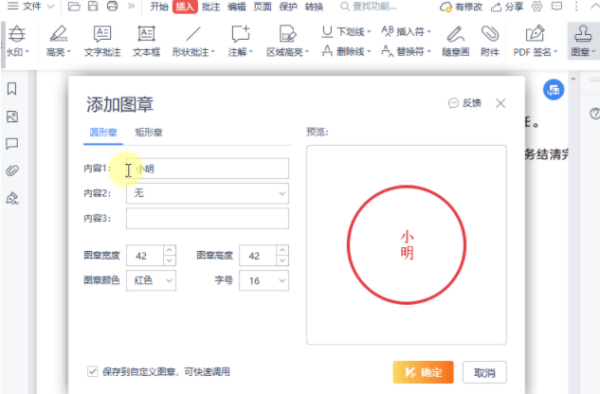Open the comment bubble icon in title bar
Viewport: 600px width, 394px height.
tap(557, 7)
